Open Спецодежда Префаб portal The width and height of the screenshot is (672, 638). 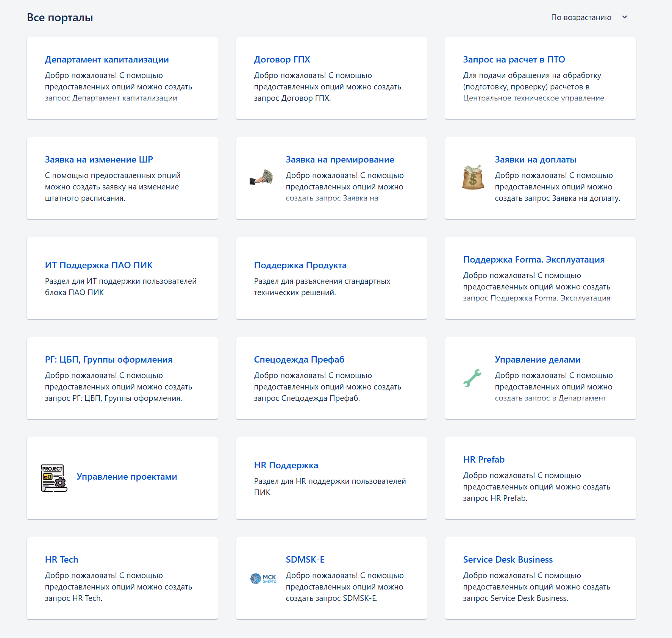[x=299, y=360]
